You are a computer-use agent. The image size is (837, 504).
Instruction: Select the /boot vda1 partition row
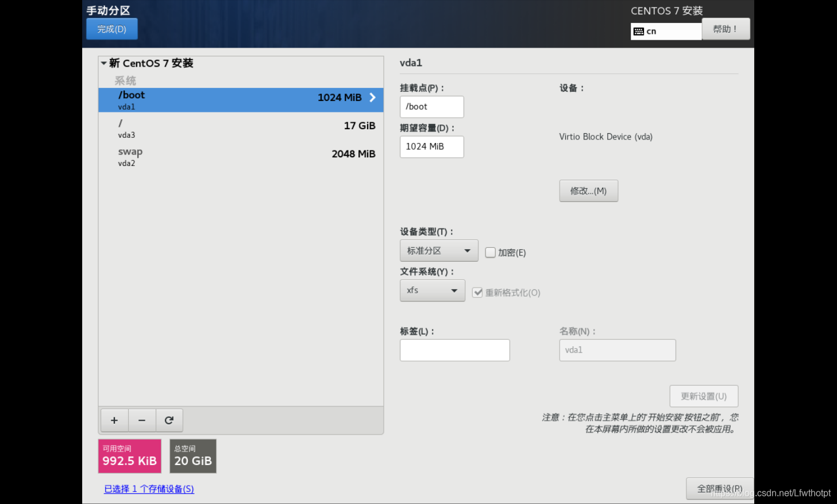(x=241, y=100)
